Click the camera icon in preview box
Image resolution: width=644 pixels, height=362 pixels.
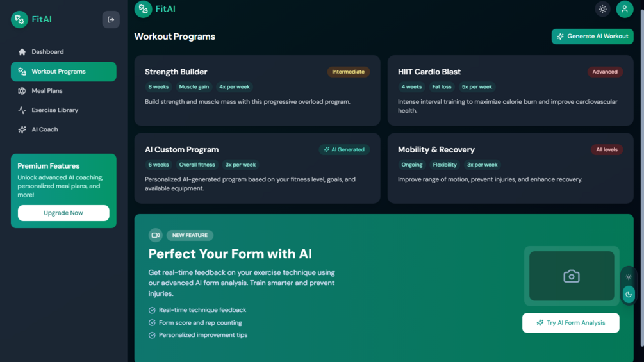(x=572, y=276)
